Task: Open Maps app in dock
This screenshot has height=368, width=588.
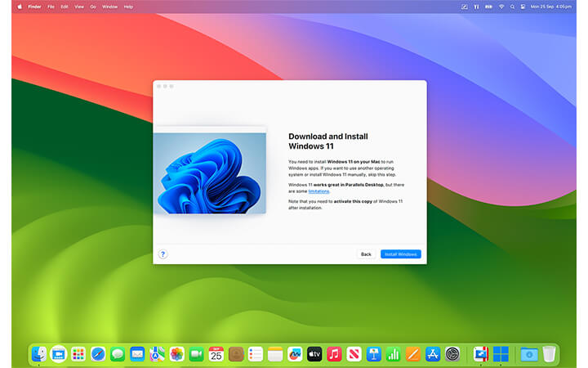Action: tap(157, 354)
